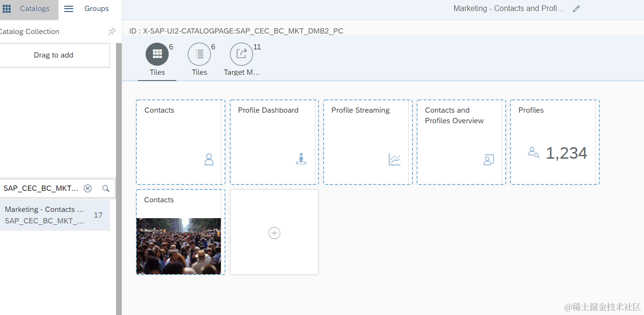Clear the catalog search field
Viewport: 644px width, 315px height.
[88, 188]
